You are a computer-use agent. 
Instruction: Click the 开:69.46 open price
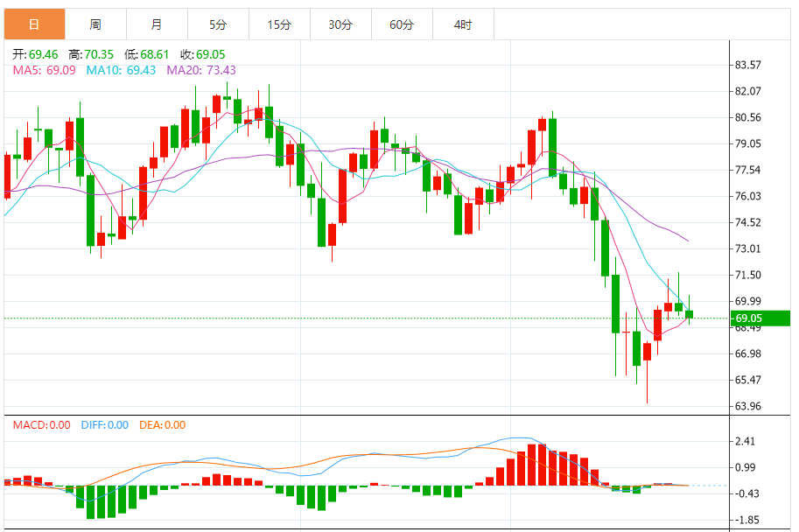click(x=35, y=54)
